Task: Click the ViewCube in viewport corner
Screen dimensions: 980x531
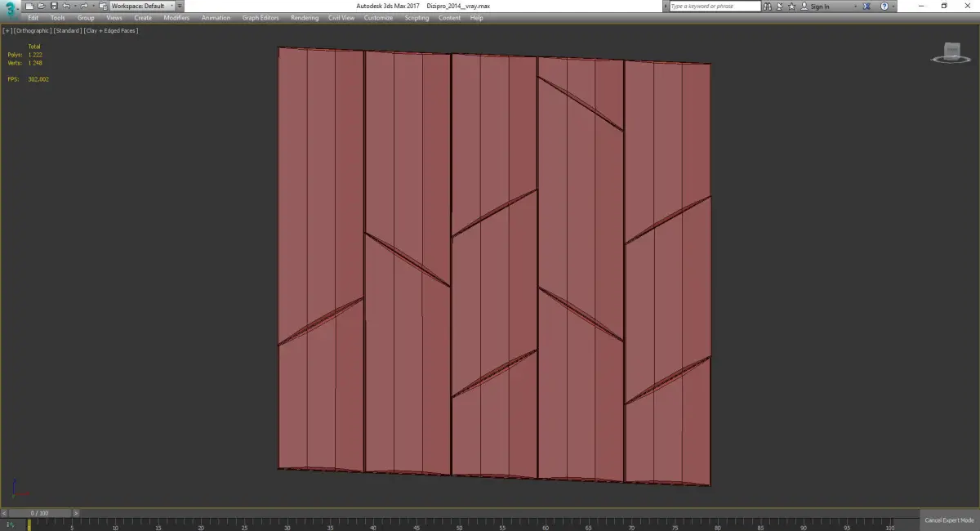Action: (951, 51)
